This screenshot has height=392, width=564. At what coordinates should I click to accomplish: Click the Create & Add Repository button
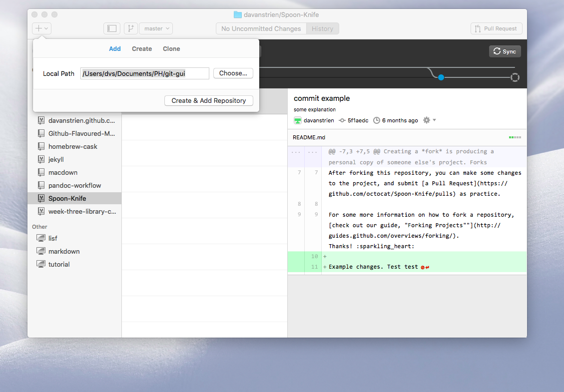pyautogui.click(x=208, y=100)
